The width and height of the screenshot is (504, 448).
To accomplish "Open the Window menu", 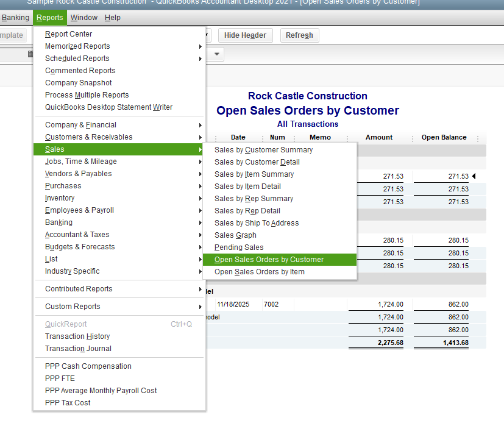I will (84, 17).
